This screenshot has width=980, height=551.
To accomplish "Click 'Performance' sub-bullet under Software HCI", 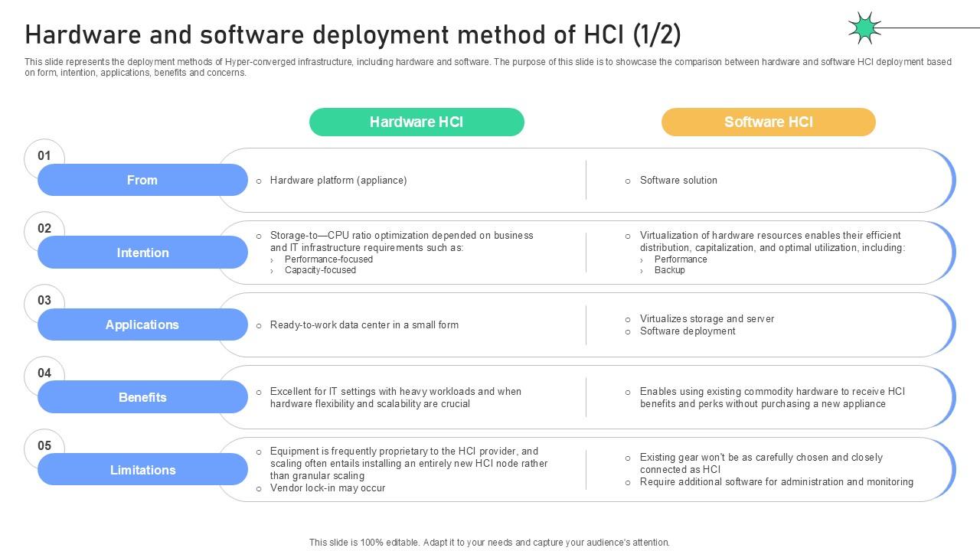I will point(681,259).
